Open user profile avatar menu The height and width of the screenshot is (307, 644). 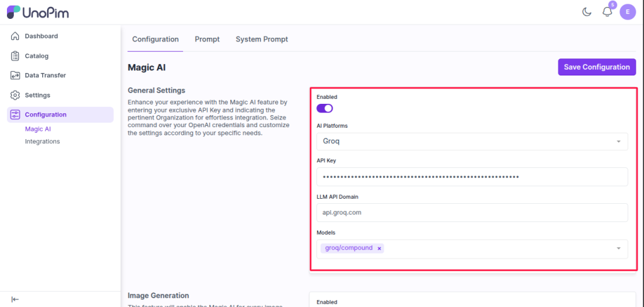627,12
